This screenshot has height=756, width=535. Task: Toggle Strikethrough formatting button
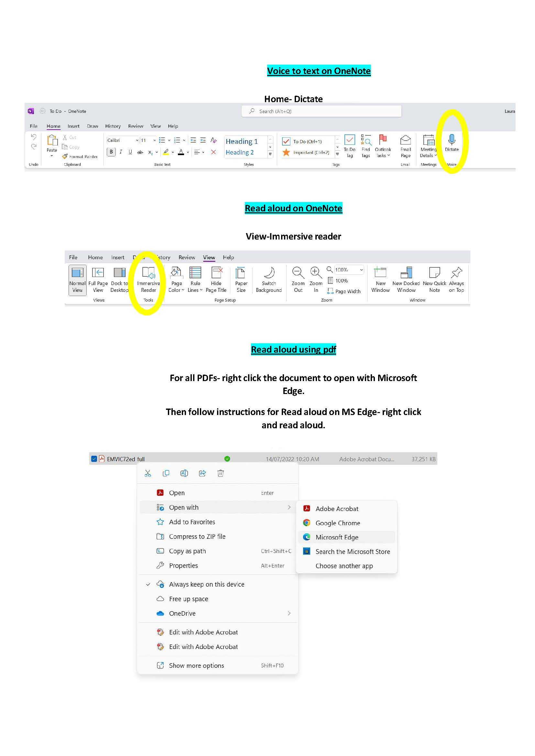click(140, 152)
